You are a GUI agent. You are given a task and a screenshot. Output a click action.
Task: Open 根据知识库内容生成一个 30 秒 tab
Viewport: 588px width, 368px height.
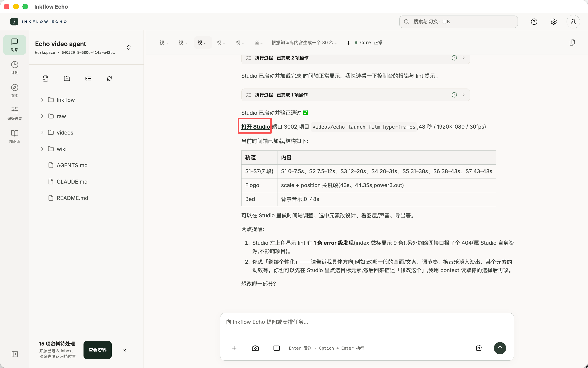(x=304, y=43)
